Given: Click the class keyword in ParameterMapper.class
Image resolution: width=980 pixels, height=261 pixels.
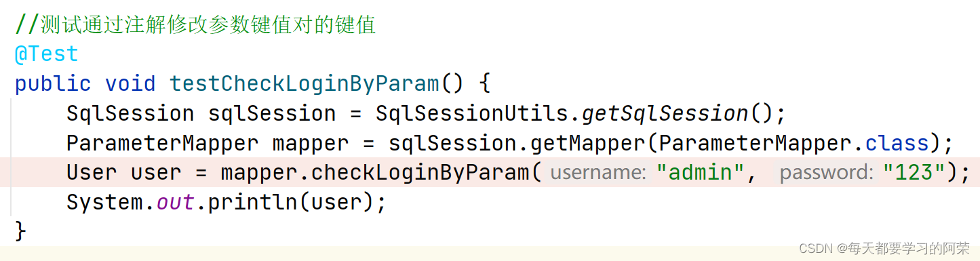Looking at the screenshot, I should tap(897, 143).
